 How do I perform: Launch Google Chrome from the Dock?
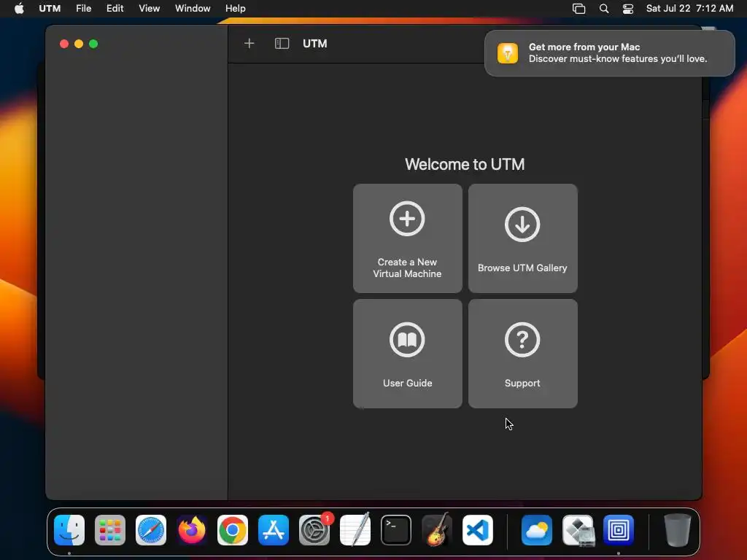pos(233,530)
